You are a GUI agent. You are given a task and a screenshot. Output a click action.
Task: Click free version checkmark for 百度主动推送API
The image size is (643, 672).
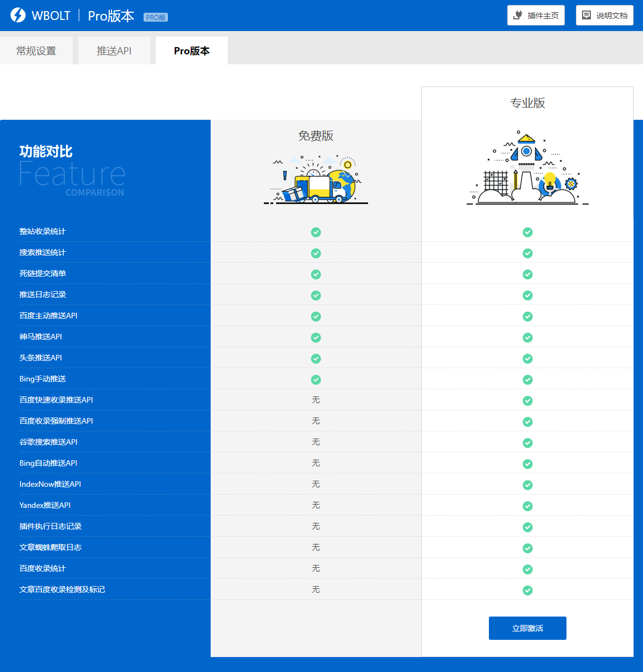(x=316, y=317)
